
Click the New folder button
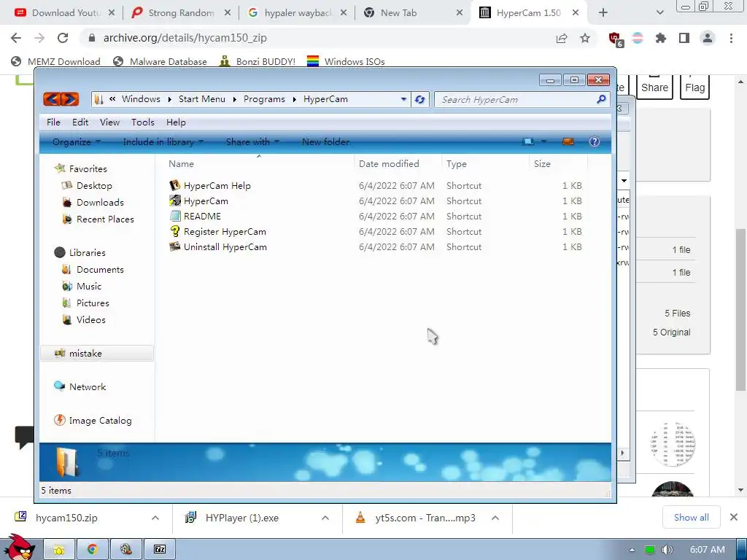pyautogui.click(x=325, y=141)
